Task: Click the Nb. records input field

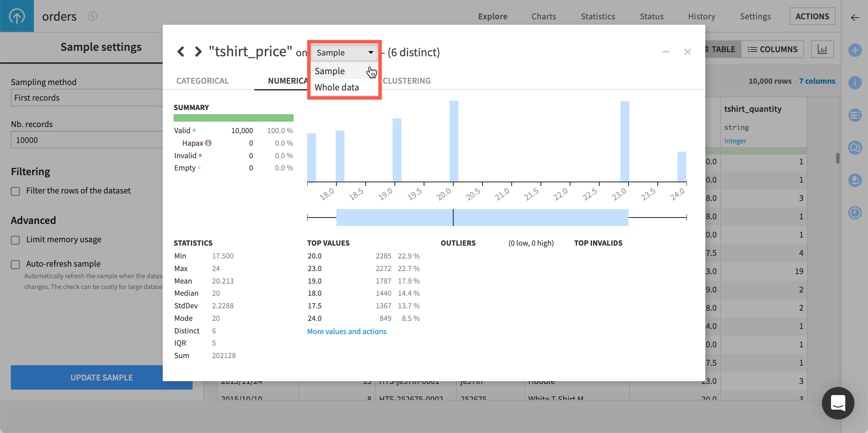Action: point(87,140)
